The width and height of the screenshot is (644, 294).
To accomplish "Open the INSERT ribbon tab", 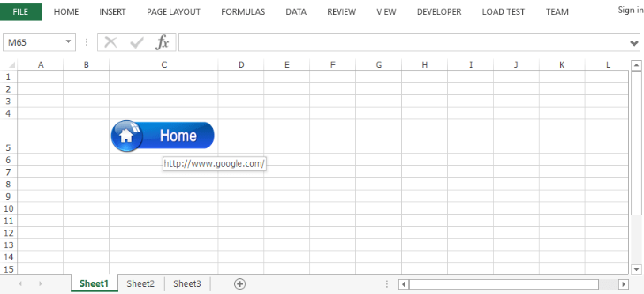I will pos(112,12).
